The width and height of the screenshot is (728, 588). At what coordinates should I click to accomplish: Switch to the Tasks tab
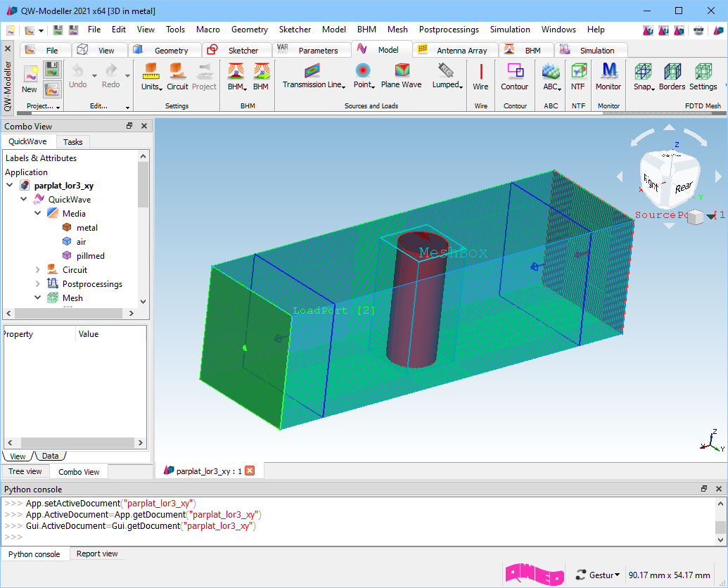coord(73,142)
